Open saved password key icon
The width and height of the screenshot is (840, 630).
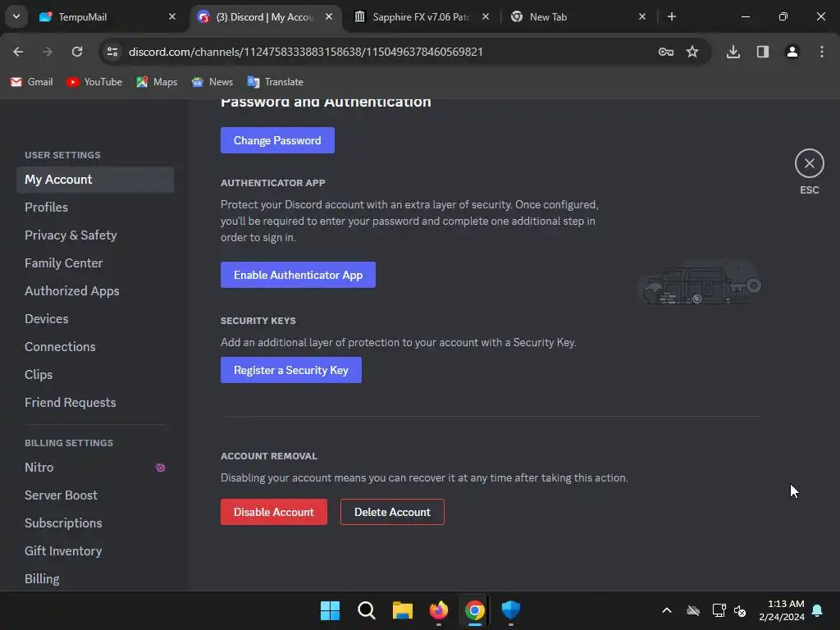pos(666,52)
